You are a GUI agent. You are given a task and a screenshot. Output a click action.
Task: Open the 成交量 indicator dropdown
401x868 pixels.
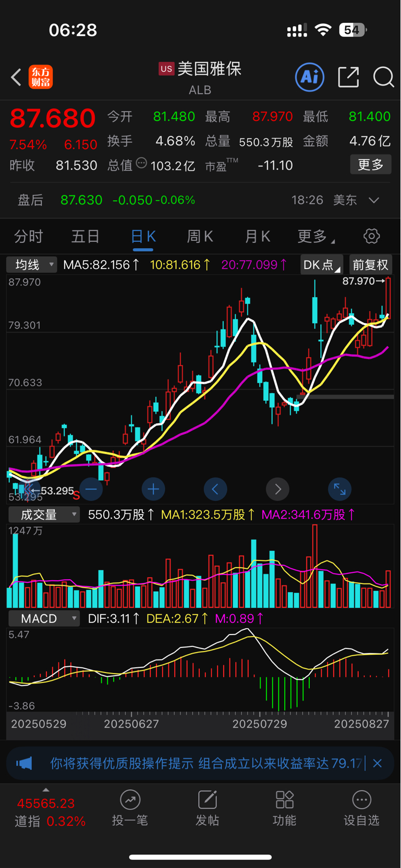click(x=44, y=515)
